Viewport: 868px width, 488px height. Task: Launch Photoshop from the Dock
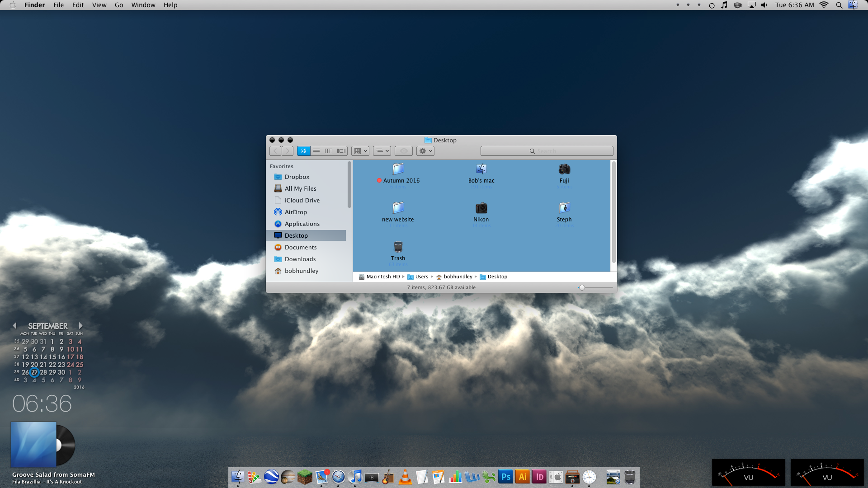(506, 477)
